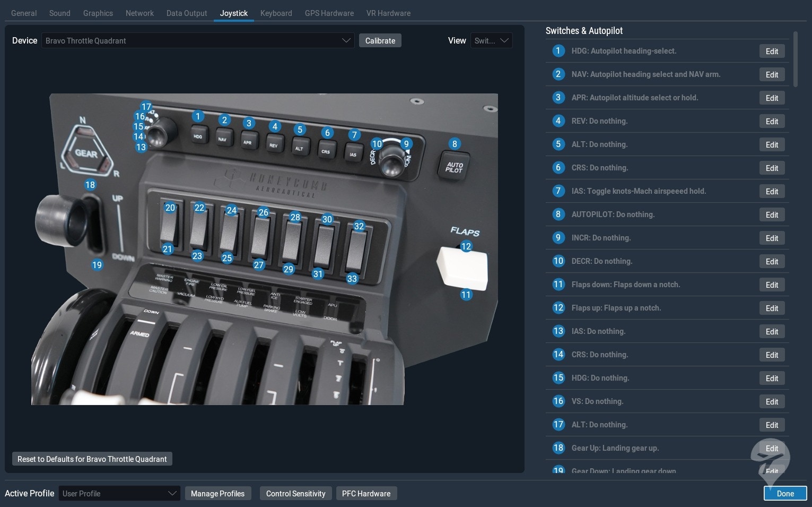Open the View dropdown
Screen dimensions: 812x507
(491, 41)
